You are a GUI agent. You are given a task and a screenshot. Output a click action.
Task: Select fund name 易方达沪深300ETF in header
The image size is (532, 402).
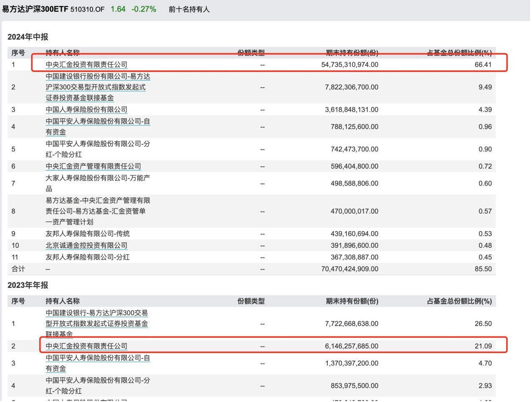coord(35,9)
